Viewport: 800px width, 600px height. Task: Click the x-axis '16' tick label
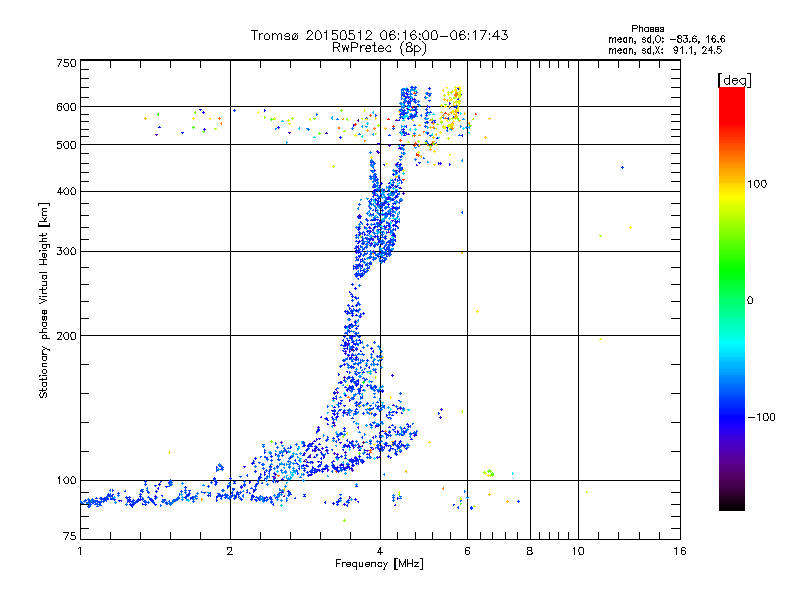pos(680,551)
